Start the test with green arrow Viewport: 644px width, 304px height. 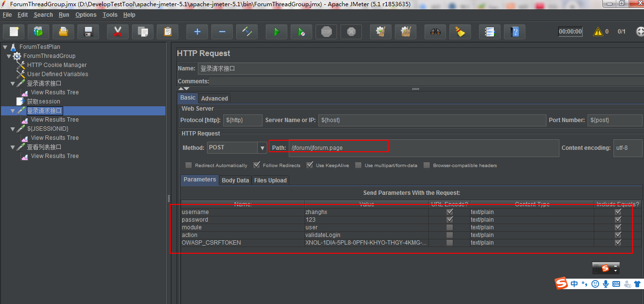click(x=276, y=32)
